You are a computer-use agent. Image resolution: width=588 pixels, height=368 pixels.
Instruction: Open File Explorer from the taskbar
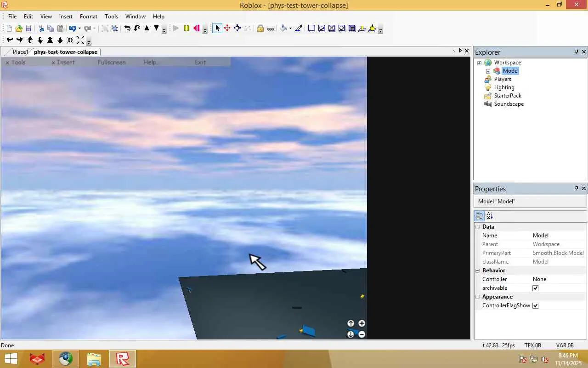point(94,359)
